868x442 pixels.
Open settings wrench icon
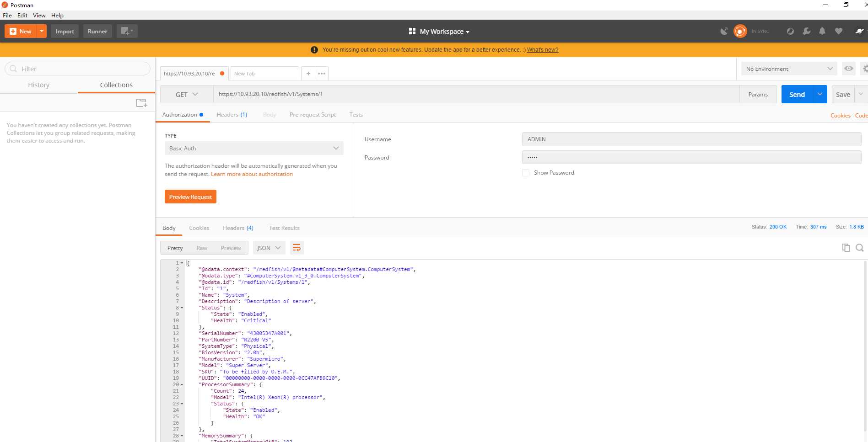806,31
